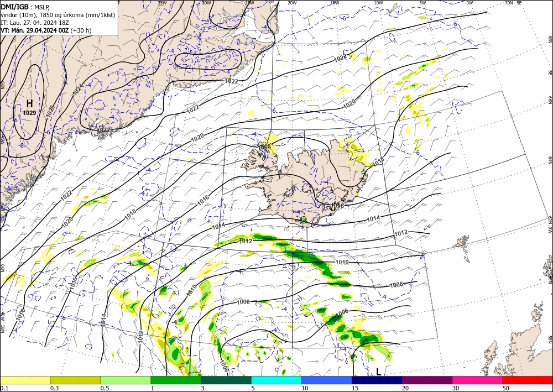Click the '20W' longitude label
Viewport: 553px width, 392px height.
click(291, 3)
